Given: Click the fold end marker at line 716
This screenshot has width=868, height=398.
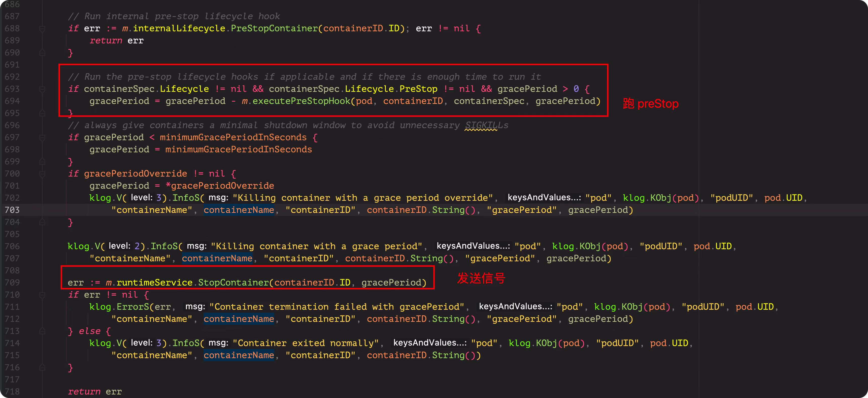Looking at the screenshot, I should click(42, 368).
